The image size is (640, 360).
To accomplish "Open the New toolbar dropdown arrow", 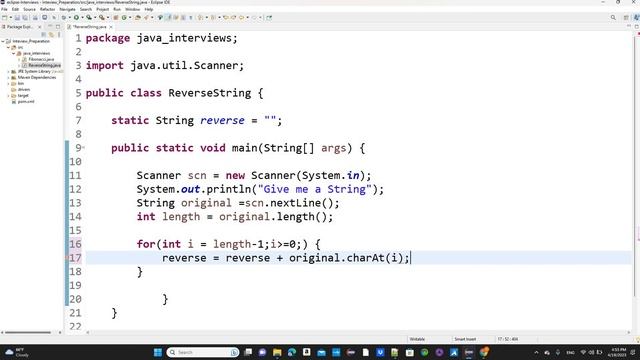I will click(10, 18).
